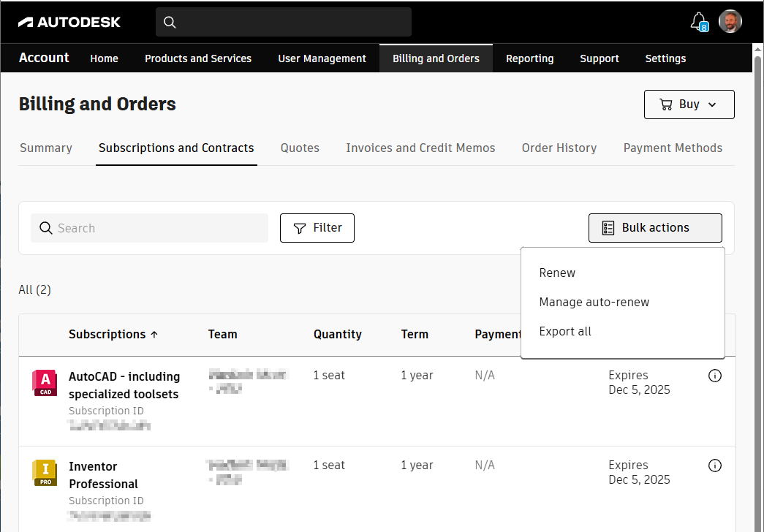Focus the subscriptions Search field

pos(150,228)
